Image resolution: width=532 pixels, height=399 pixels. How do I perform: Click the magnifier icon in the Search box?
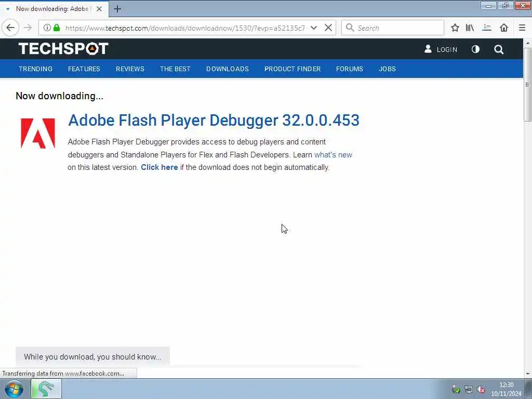tap(350, 28)
